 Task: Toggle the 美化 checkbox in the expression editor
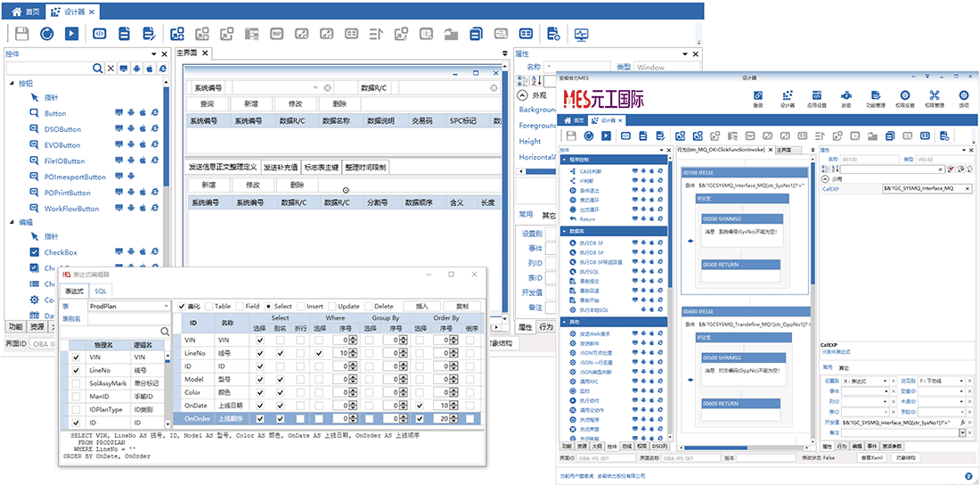[182, 306]
